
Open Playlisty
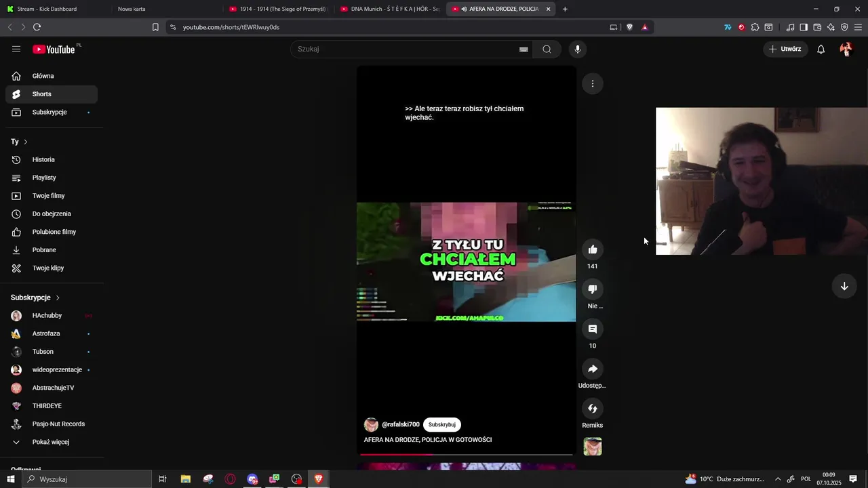52,178
